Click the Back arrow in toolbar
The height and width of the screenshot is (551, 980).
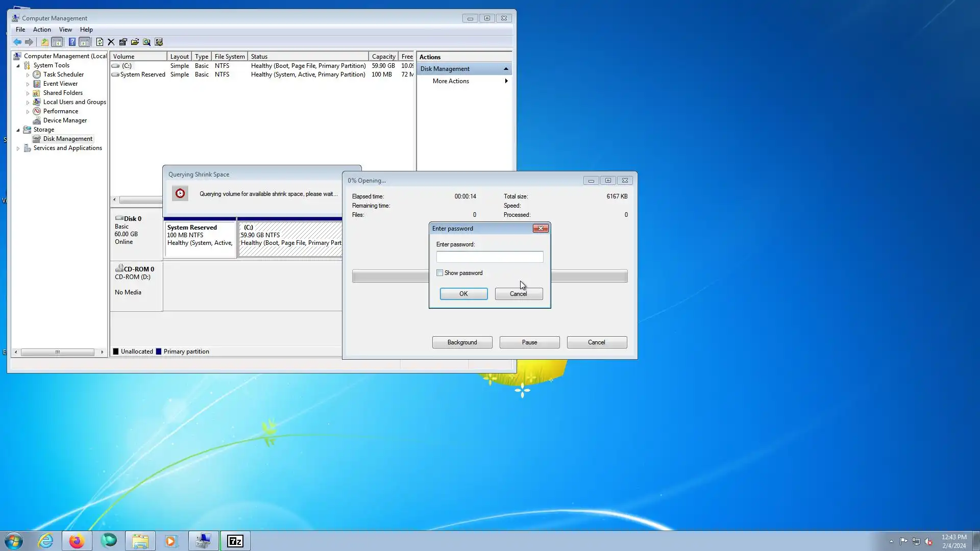[x=17, y=42]
